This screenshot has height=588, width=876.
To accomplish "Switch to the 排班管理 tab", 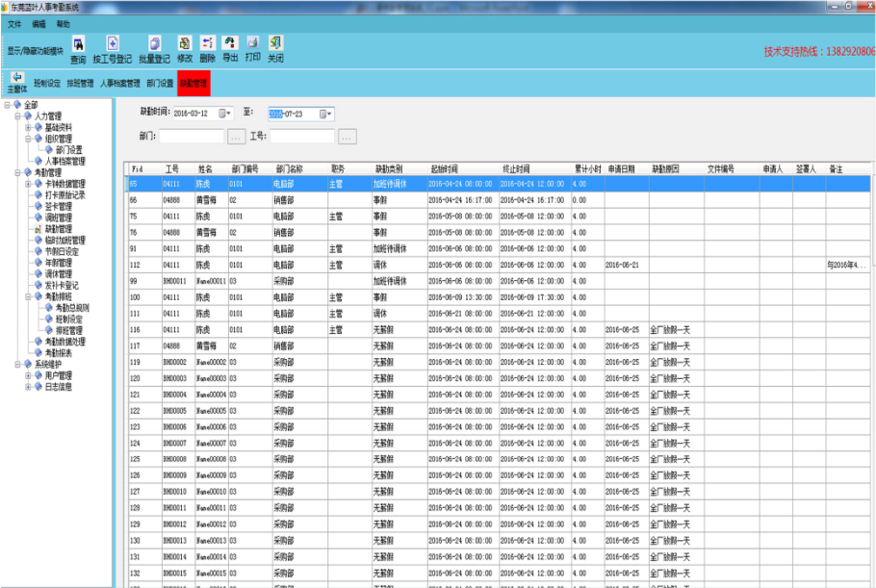I will pos(81,83).
